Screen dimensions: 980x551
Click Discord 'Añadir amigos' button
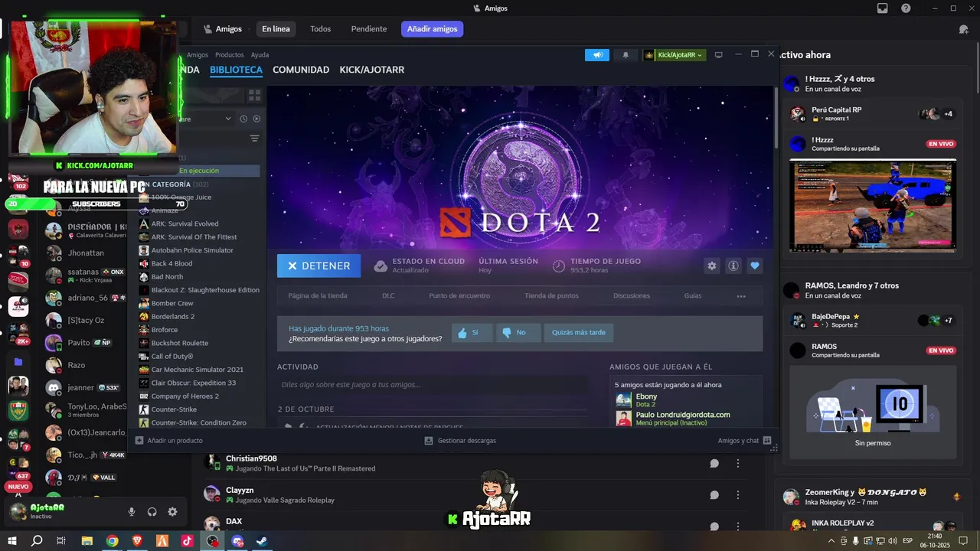[x=432, y=29]
